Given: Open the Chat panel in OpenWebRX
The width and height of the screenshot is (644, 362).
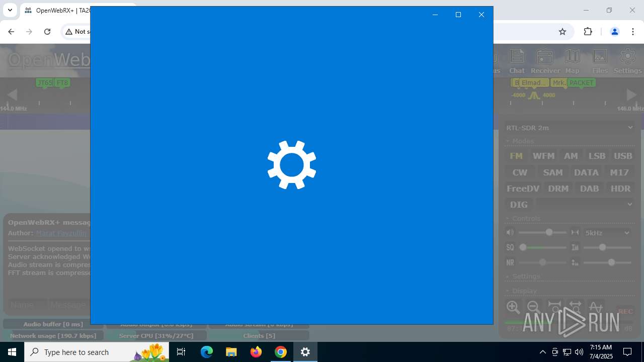Looking at the screenshot, I should pyautogui.click(x=517, y=61).
